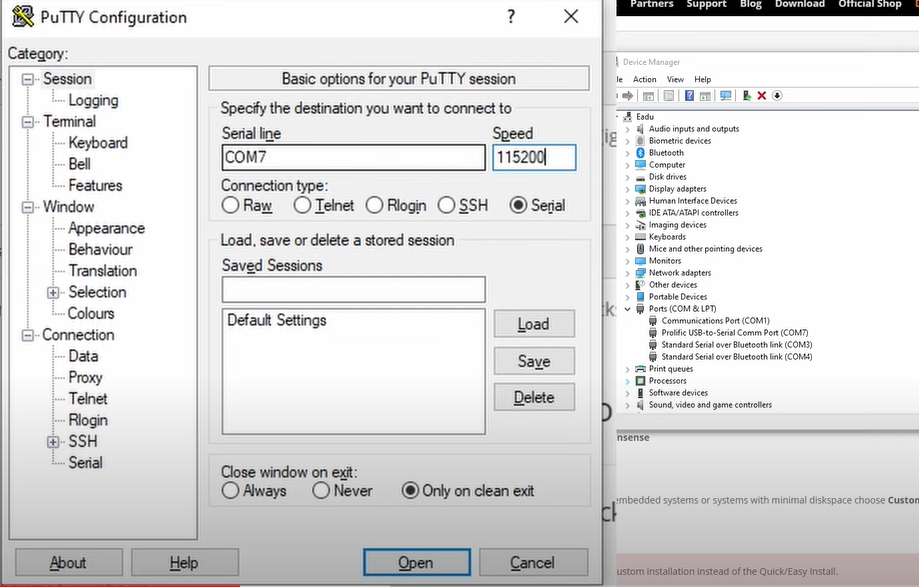Open Download link in browser navigation bar
Image resolution: width=919 pixels, height=587 pixels.
[x=799, y=4]
